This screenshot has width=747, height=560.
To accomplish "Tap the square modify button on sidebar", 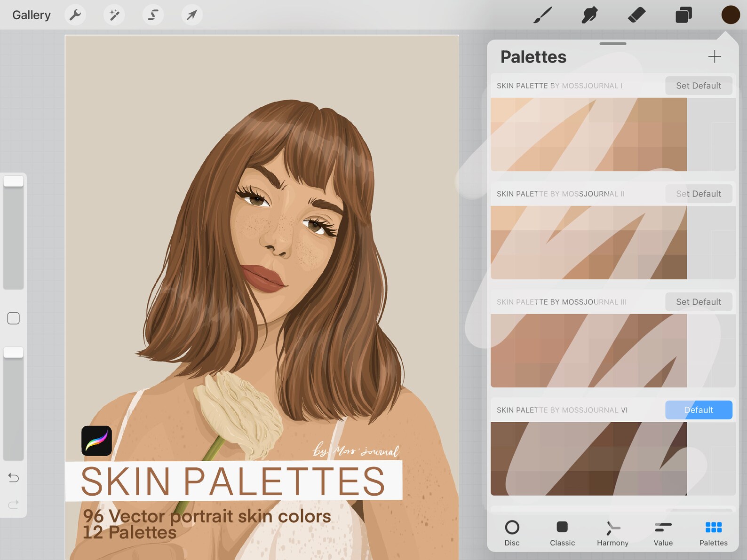I will tap(14, 318).
